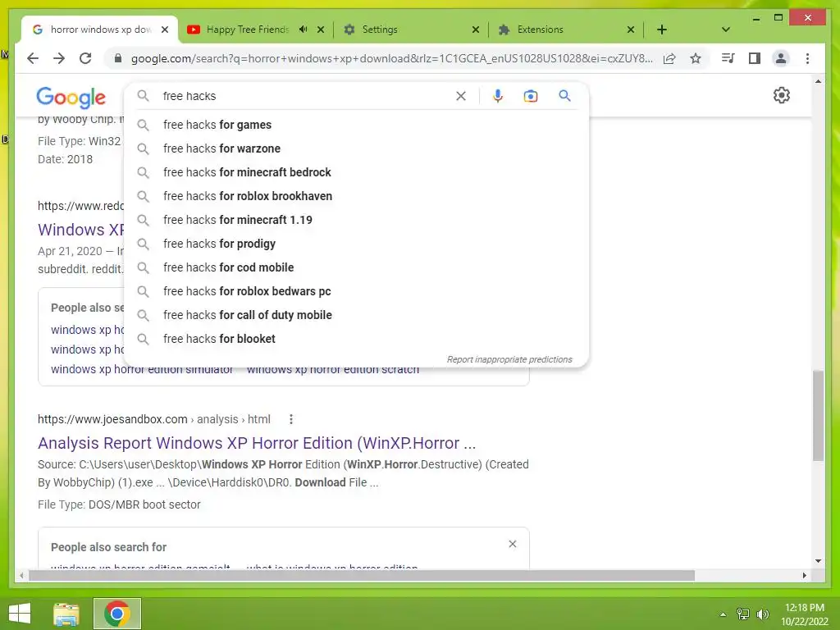Open the network tray icon
This screenshot has width=840, height=630.
743,614
